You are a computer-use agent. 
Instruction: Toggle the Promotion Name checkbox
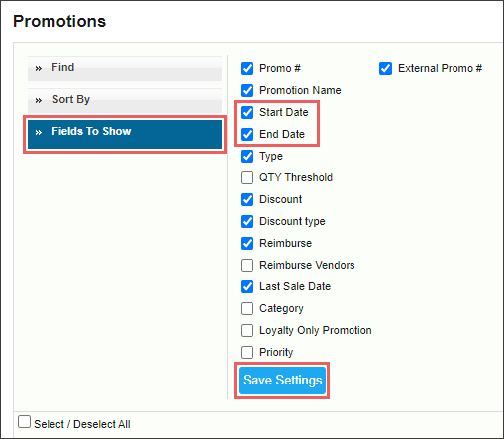pos(247,91)
